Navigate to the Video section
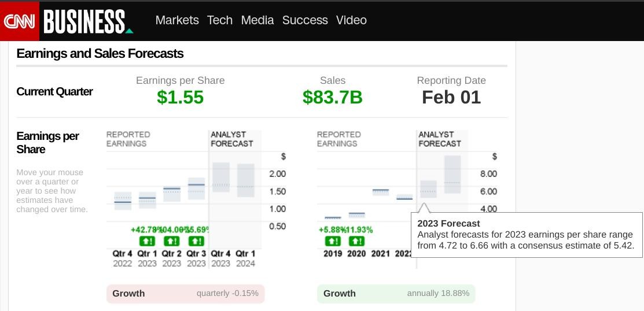The height and width of the screenshot is (311, 644). (351, 20)
